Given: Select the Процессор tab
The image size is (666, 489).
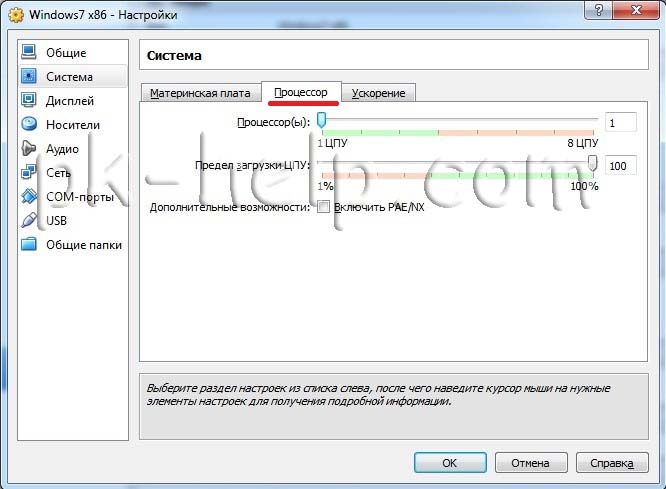Looking at the screenshot, I should (301, 92).
